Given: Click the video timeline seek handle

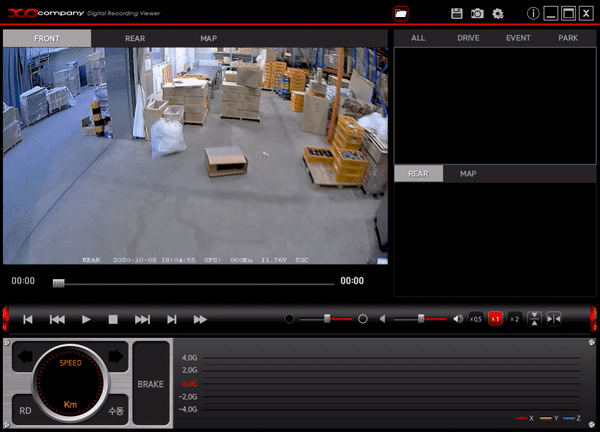Looking at the screenshot, I should tap(59, 283).
